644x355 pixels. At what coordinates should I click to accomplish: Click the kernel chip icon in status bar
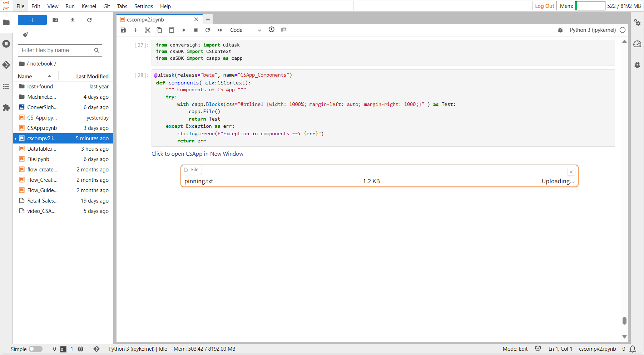(81, 349)
